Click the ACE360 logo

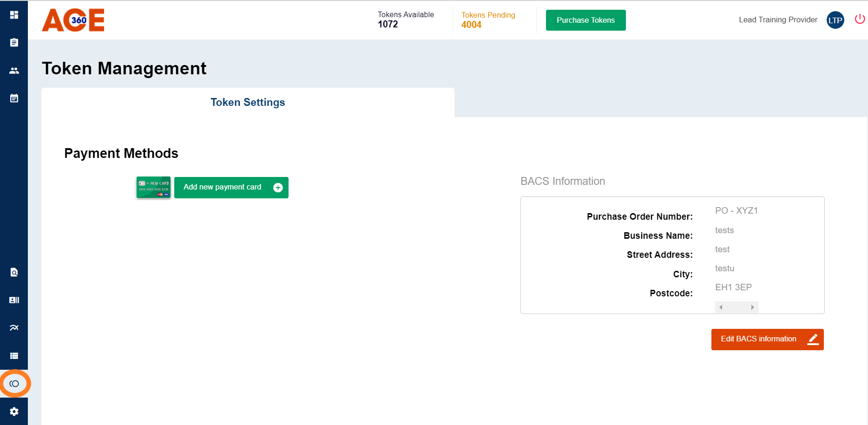click(72, 20)
